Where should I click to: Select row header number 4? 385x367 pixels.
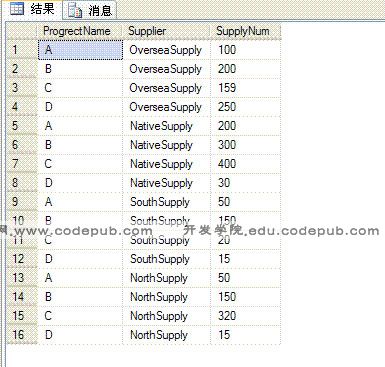click(x=22, y=107)
